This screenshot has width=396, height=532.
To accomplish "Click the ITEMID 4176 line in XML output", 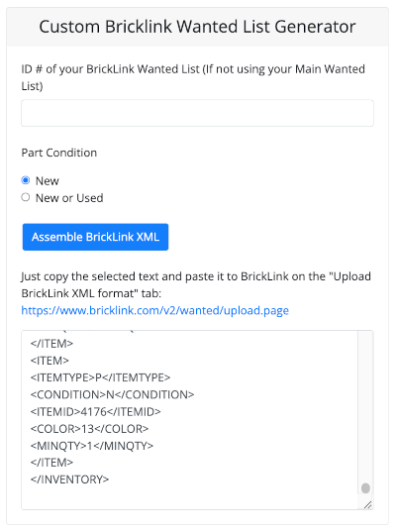I will point(96,411).
